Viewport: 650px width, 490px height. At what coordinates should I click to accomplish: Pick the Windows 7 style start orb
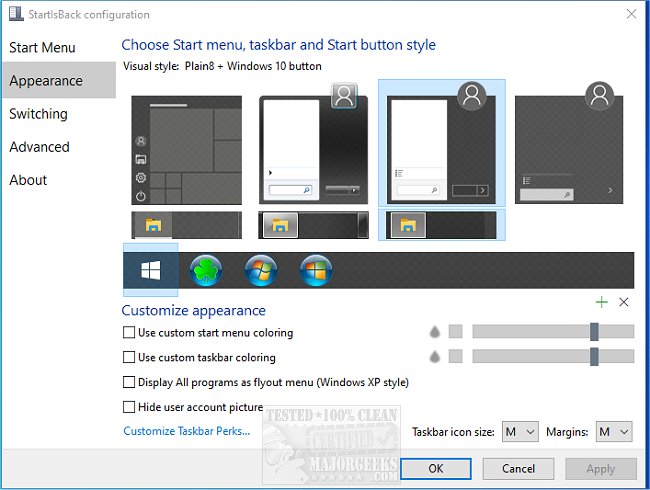[261, 270]
